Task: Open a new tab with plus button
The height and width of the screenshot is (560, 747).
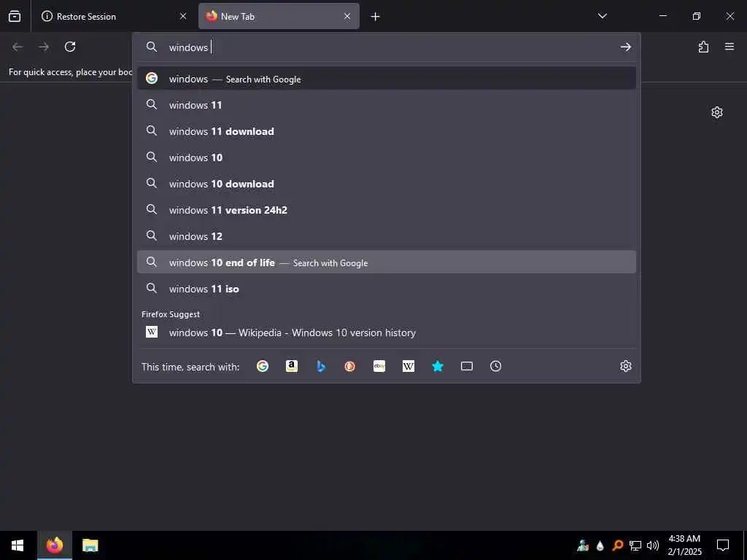Action: tap(376, 17)
